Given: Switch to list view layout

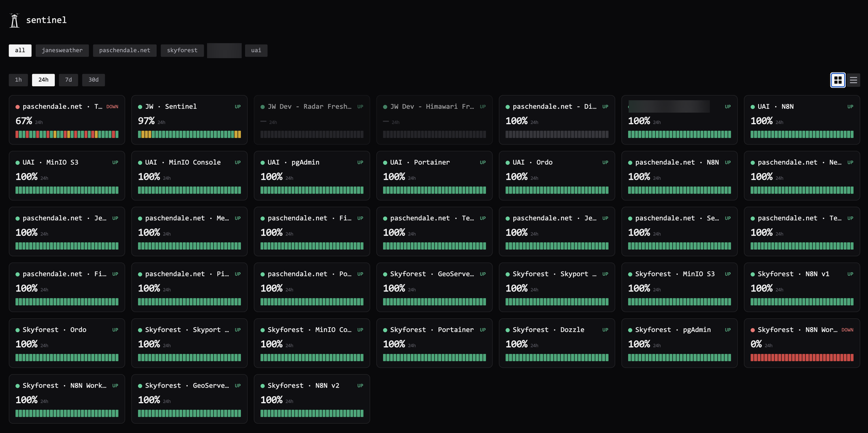Looking at the screenshot, I should point(853,80).
